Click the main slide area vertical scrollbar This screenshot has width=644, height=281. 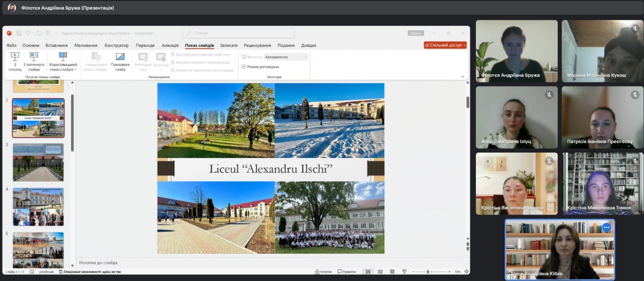[468, 102]
